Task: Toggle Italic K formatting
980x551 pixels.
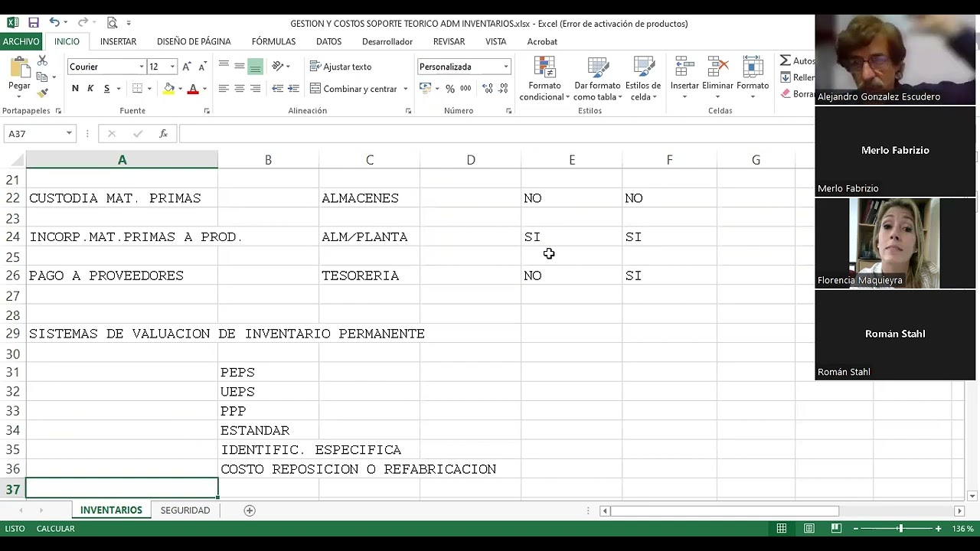Action: pos(90,89)
